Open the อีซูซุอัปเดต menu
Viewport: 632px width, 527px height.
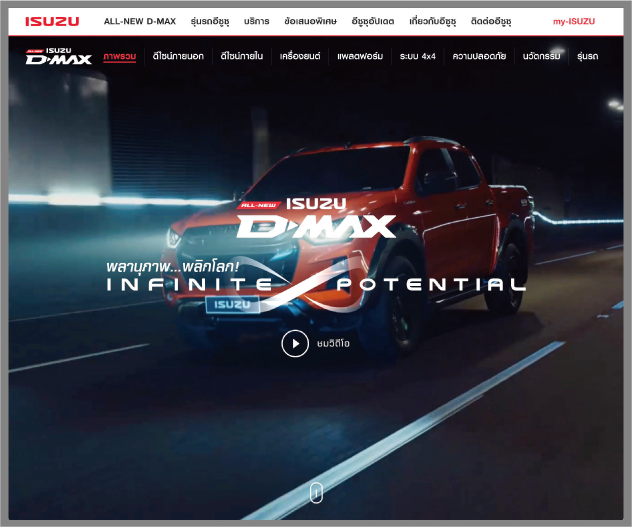[x=373, y=21]
